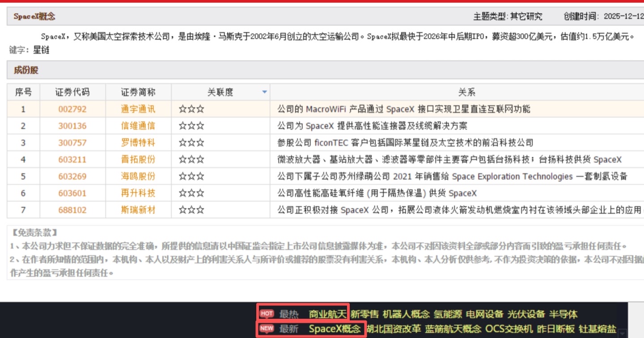Open 半导体 topic in ticker

(563, 314)
